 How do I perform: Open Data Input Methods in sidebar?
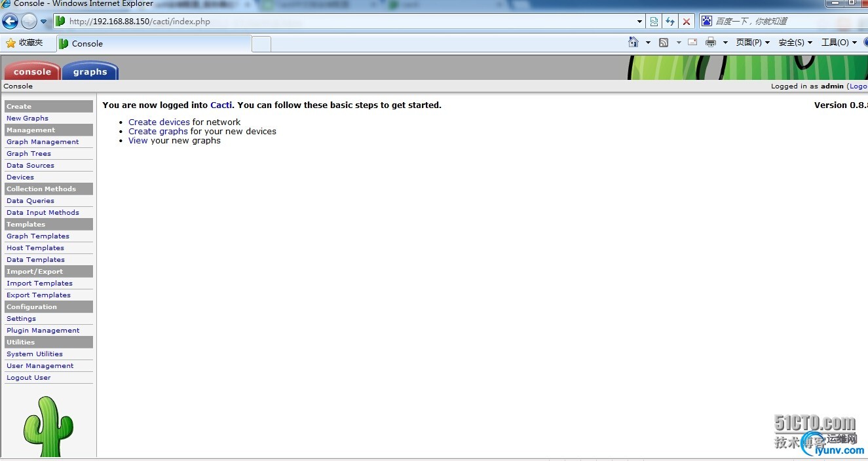click(x=43, y=213)
